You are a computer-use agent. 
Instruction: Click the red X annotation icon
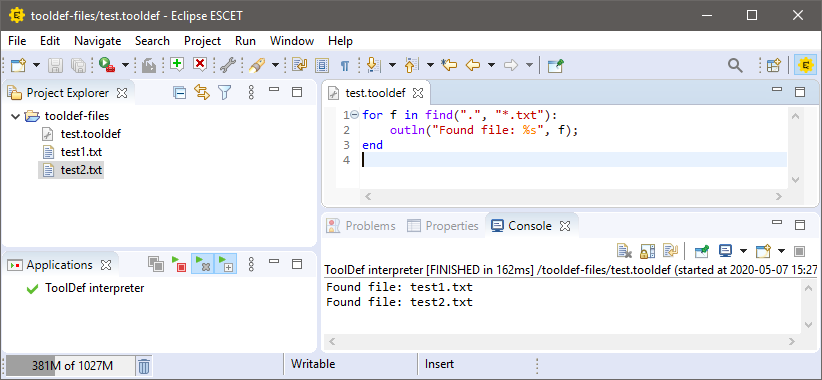click(199, 64)
